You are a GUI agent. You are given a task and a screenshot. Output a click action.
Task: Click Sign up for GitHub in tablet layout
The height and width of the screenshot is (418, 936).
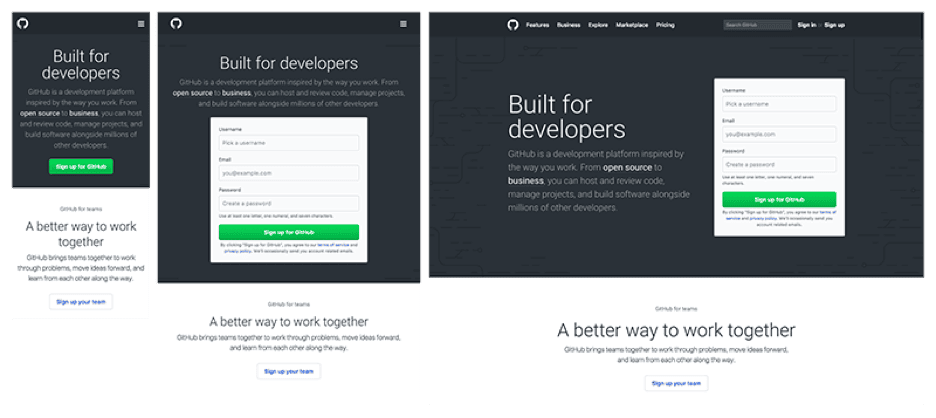click(289, 232)
